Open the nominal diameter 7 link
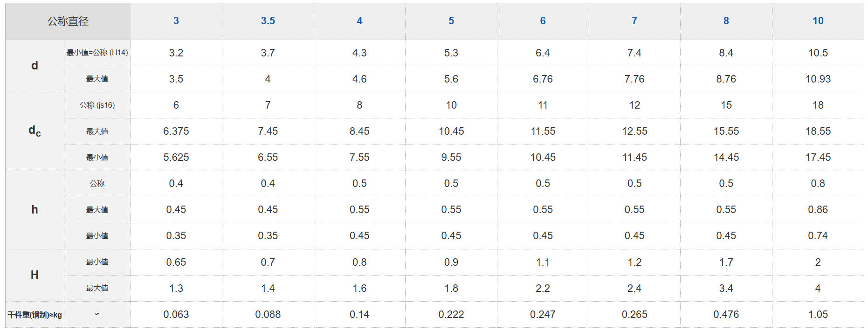This screenshot has width=868, height=331. coord(634,21)
